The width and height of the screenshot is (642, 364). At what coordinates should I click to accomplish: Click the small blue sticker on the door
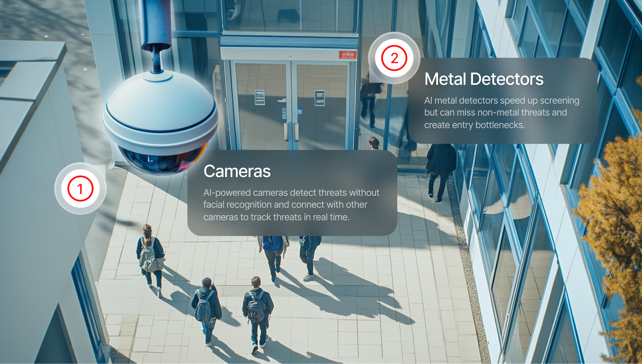click(300, 111)
